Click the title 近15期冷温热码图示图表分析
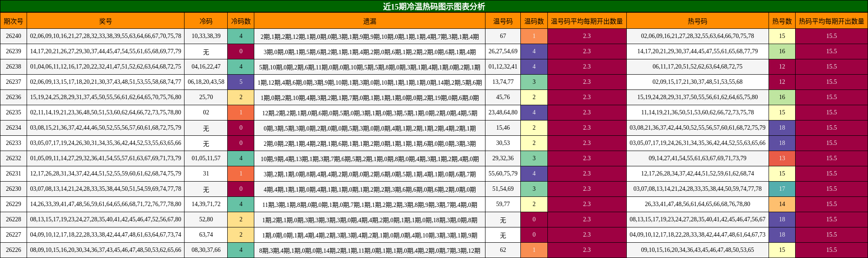The height and width of the screenshot is (258, 868). [x=434, y=7]
